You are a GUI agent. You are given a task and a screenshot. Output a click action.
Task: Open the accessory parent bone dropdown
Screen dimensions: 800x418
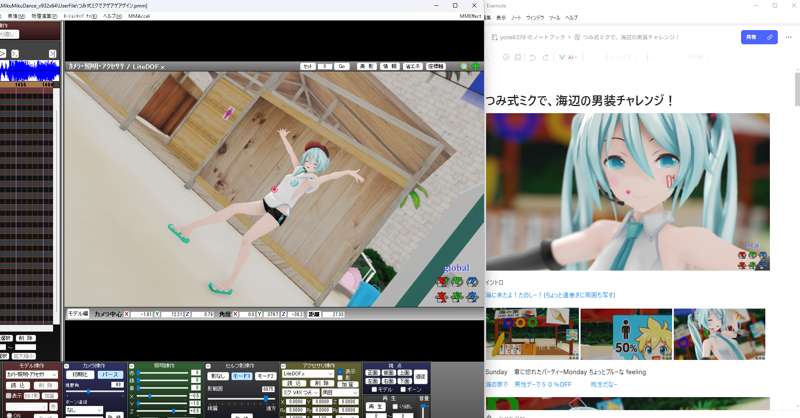coord(340,392)
